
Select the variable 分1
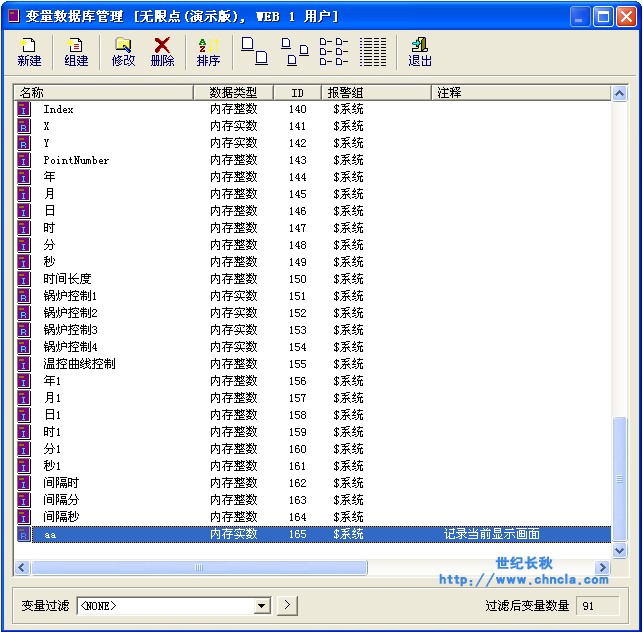(52, 449)
